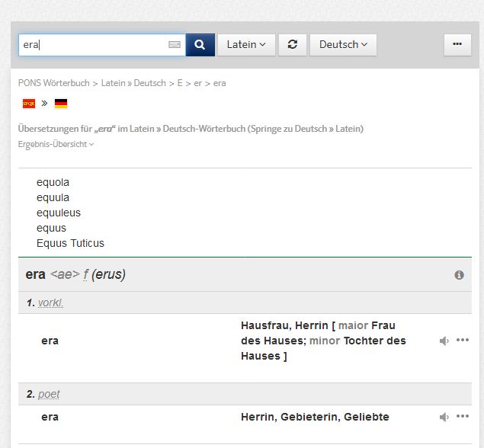Open more options for the Gebieterin entry
484x448 pixels.
pyautogui.click(x=463, y=417)
